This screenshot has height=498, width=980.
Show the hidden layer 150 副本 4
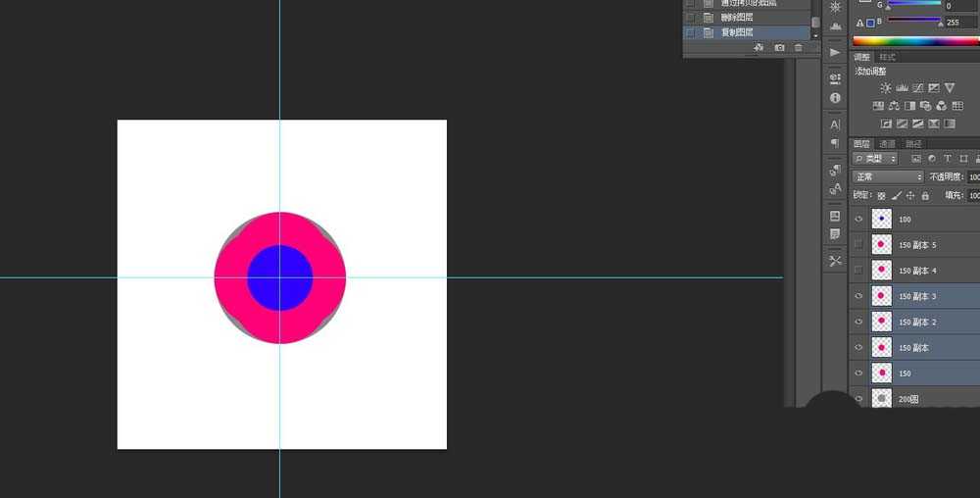[x=859, y=270]
